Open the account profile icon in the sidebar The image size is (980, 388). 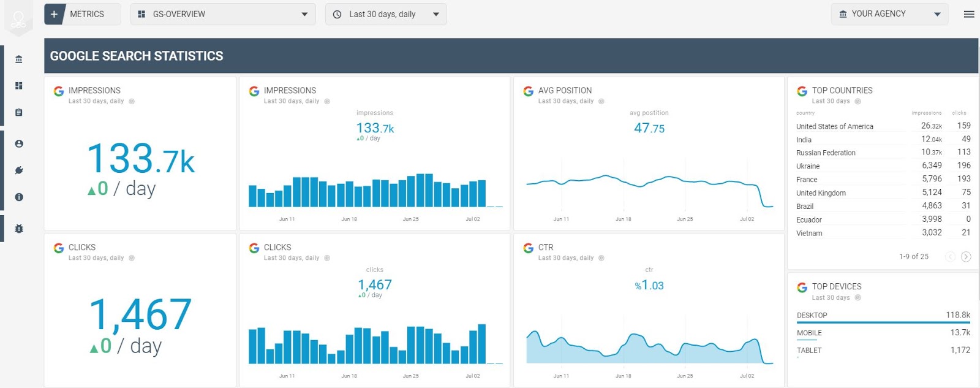pyautogui.click(x=19, y=143)
